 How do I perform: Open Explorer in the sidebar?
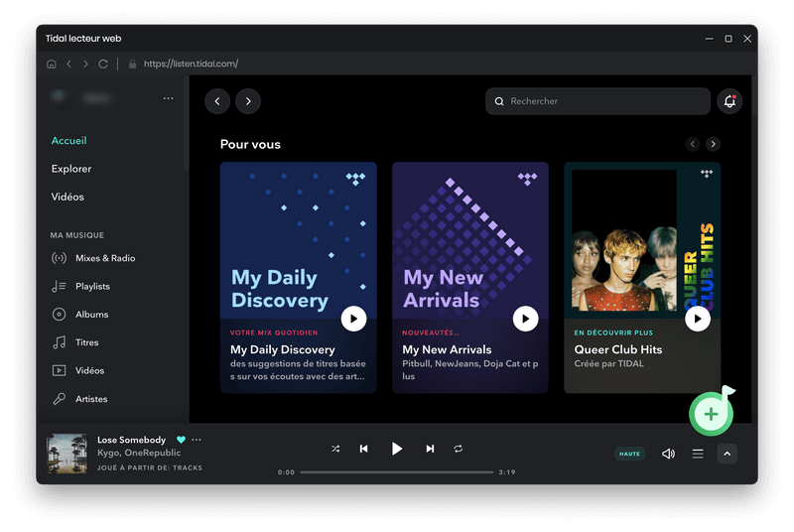(x=71, y=169)
